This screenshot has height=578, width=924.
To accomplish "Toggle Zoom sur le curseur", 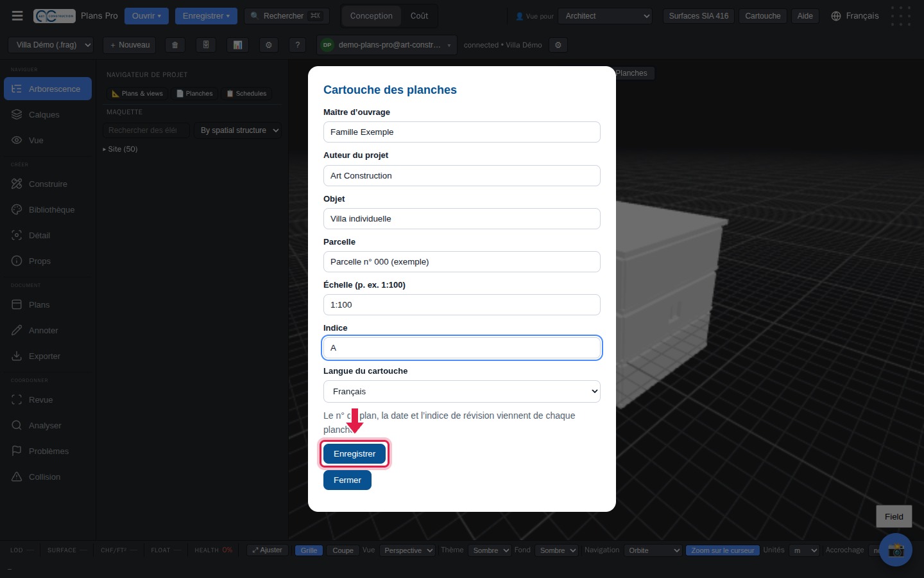I will tap(723, 550).
